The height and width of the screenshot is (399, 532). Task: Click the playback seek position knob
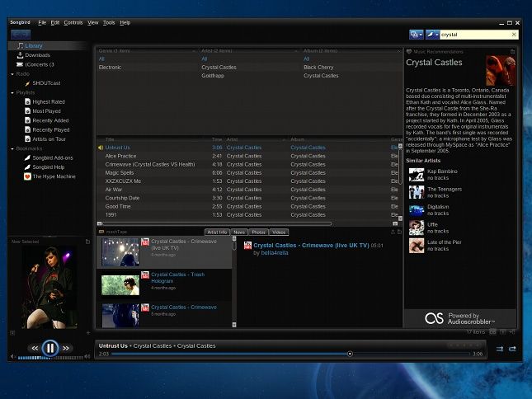pos(350,354)
